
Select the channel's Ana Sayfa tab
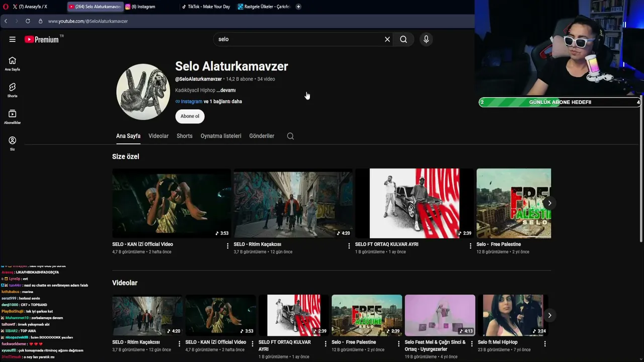128,136
